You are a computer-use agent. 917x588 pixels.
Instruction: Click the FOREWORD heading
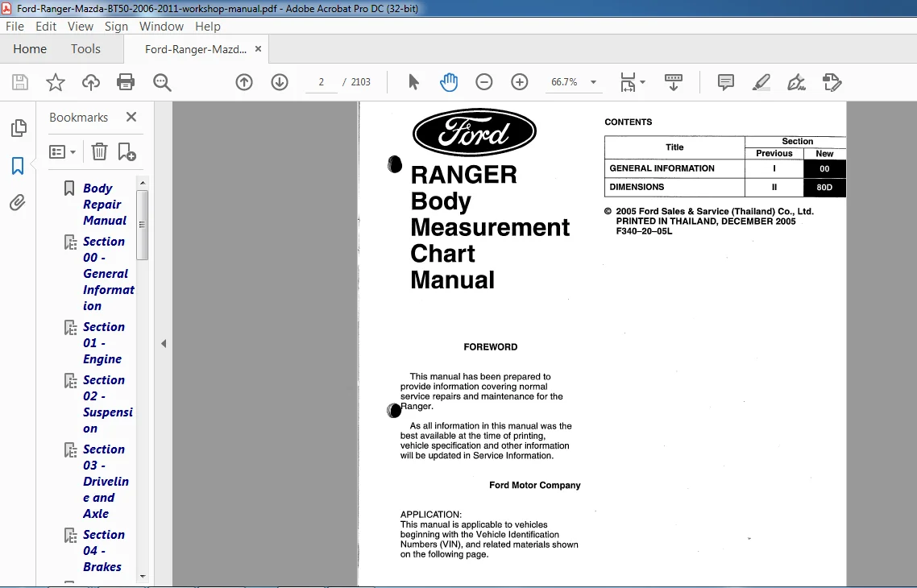[490, 347]
